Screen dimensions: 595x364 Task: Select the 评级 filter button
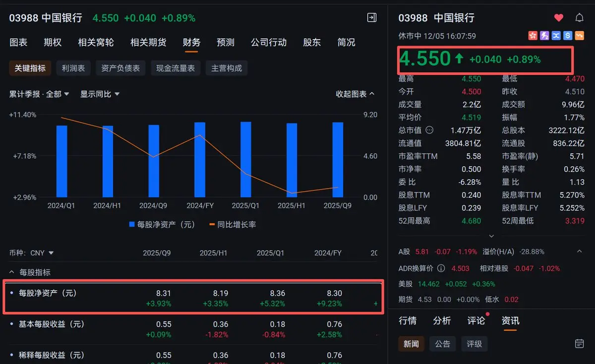[475, 344]
